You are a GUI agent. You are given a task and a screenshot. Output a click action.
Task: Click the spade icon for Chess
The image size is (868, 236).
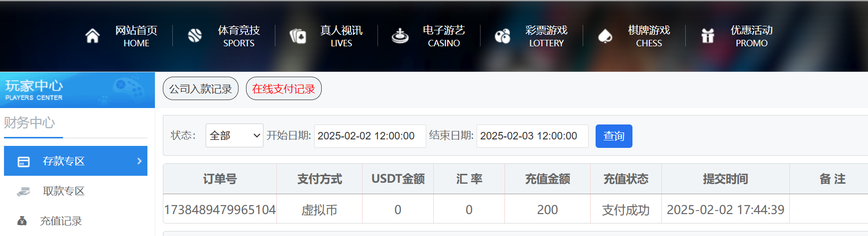tap(605, 36)
